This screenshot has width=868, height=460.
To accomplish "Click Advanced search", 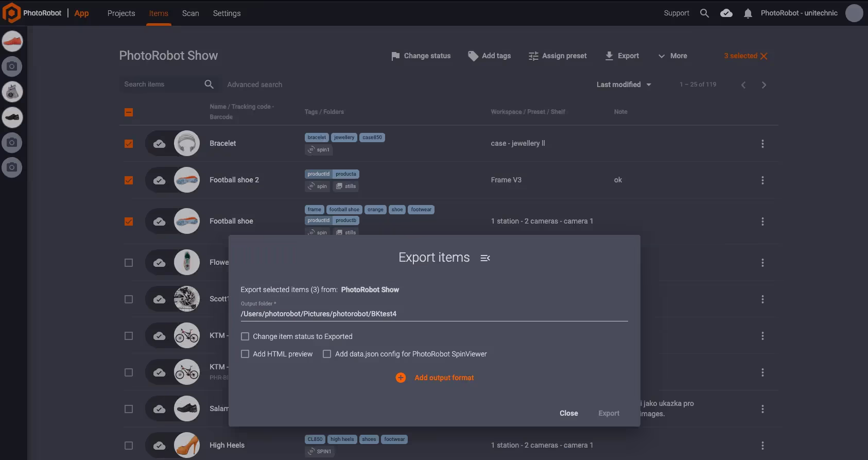I will (x=255, y=84).
